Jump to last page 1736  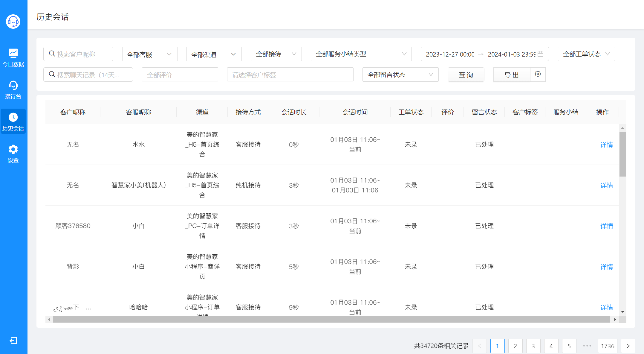coord(608,346)
